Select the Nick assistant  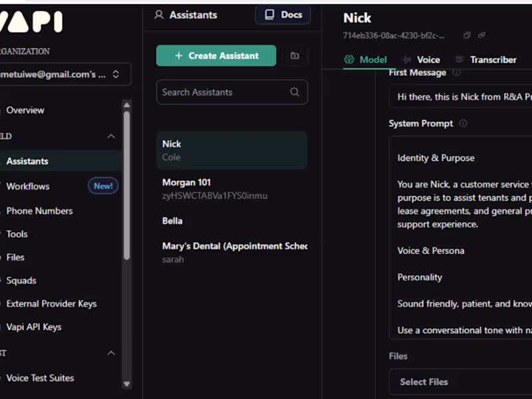coord(231,150)
